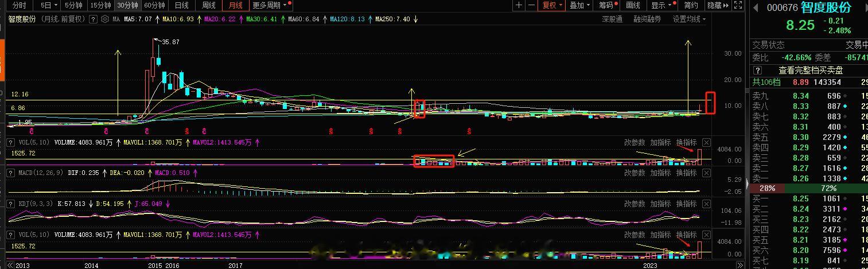The width and height of the screenshot is (868, 269).
Task: Click the 买六 bid row at 8.20
Action: [809, 250]
